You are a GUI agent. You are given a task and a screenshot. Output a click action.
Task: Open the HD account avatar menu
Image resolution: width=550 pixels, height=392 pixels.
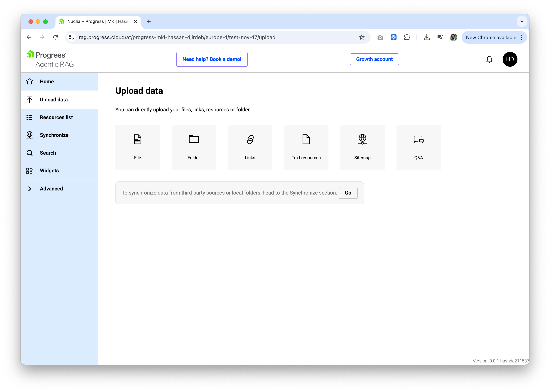click(x=510, y=59)
